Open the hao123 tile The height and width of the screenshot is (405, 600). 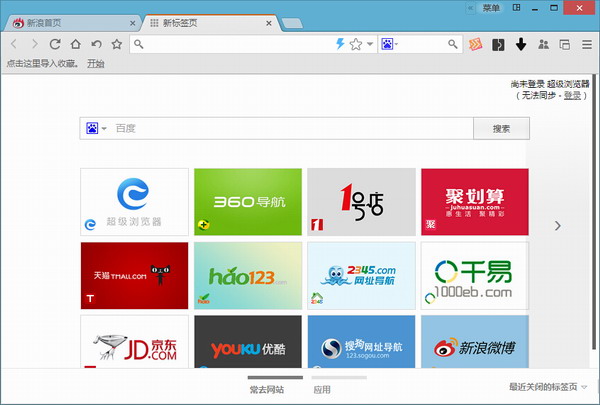click(248, 276)
